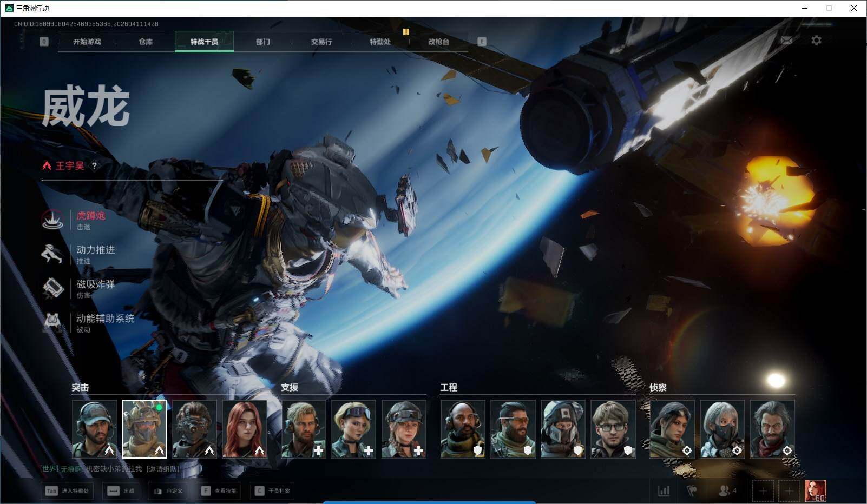Click the 邀请组队 link in chat

coord(163,468)
